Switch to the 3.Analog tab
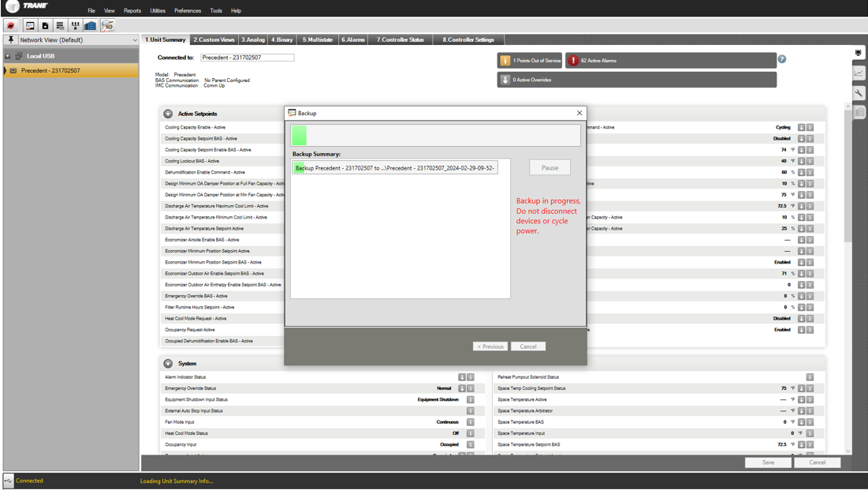868x490 pixels. pos(253,40)
